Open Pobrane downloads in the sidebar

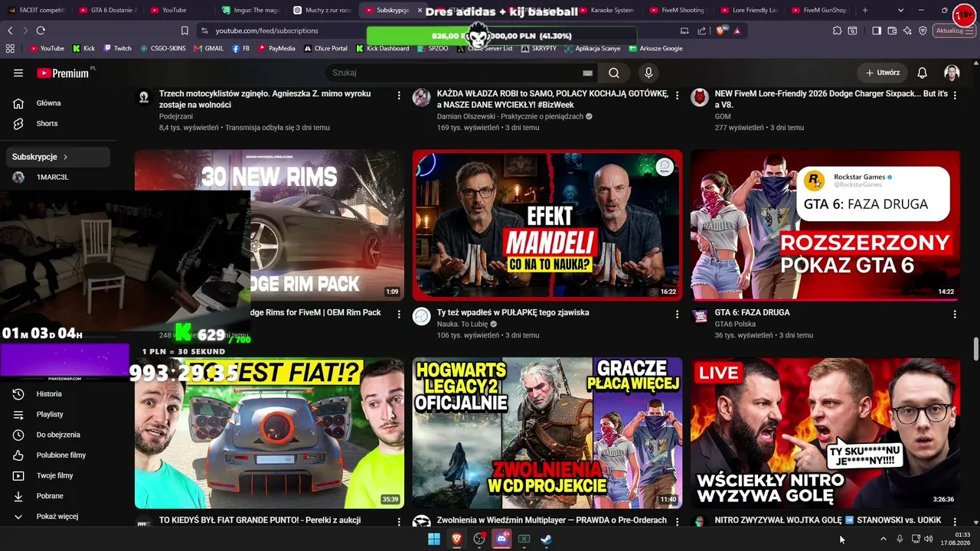point(50,496)
